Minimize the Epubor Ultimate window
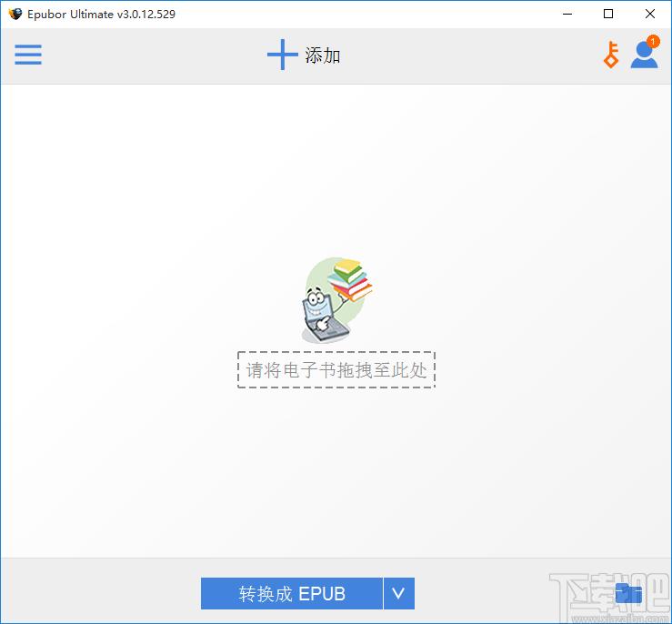The width and height of the screenshot is (672, 624). tap(567, 15)
